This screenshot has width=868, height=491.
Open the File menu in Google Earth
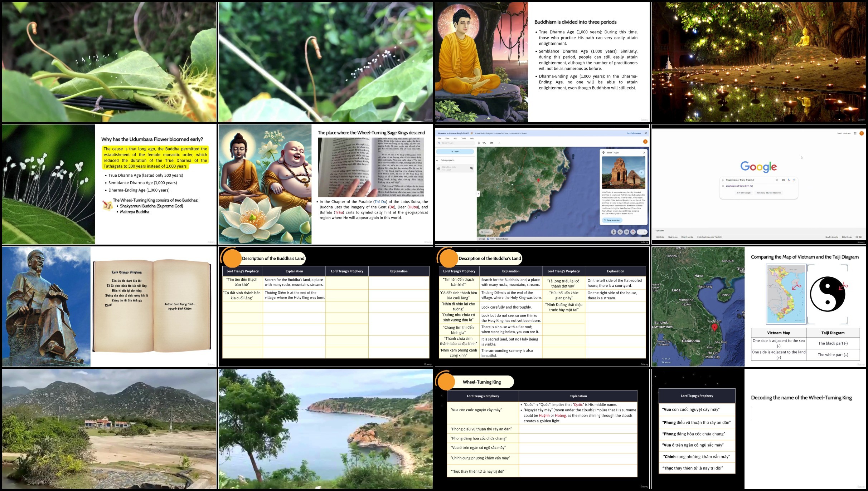tap(440, 138)
